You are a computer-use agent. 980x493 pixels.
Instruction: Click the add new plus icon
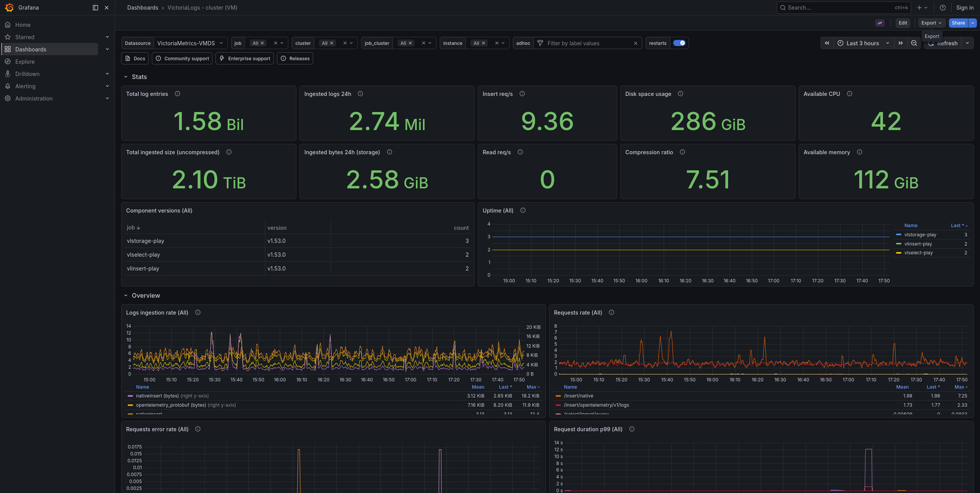(x=920, y=7)
